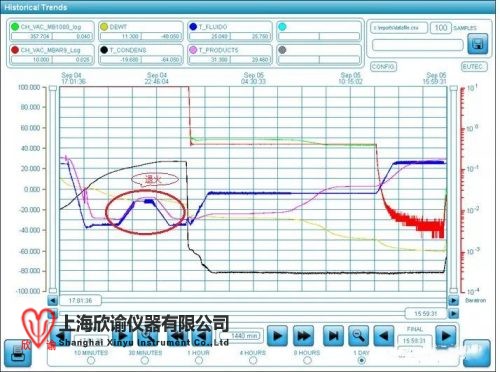The width and height of the screenshot is (500, 372).
Task: Click the printer icon at bottom left
Action: (x=17, y=354)
